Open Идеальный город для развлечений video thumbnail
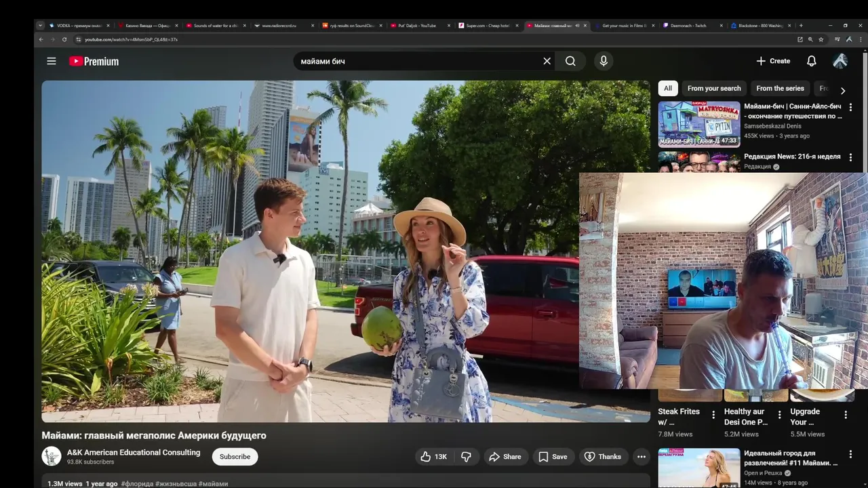The image size is (868, 488). [x=699, y=468]
